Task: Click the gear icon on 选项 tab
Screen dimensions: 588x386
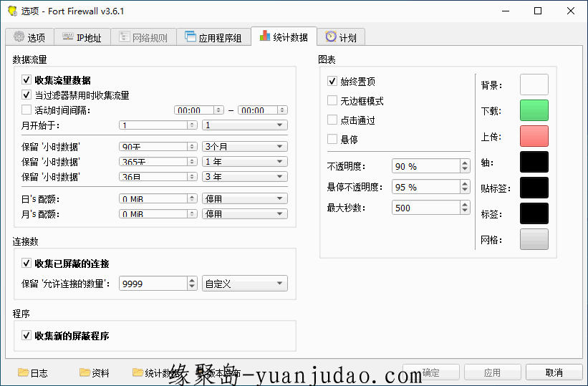Action: point(19,37)
